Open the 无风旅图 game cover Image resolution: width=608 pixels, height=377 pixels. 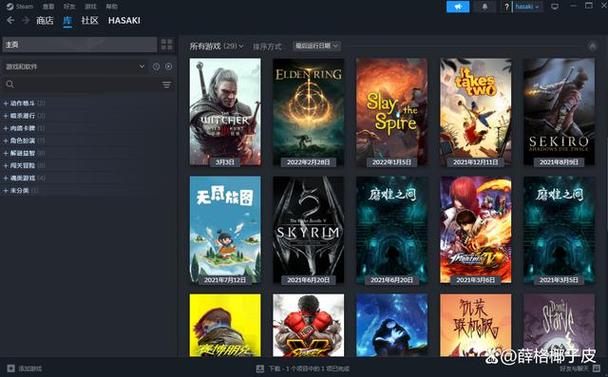pos(225,230)
